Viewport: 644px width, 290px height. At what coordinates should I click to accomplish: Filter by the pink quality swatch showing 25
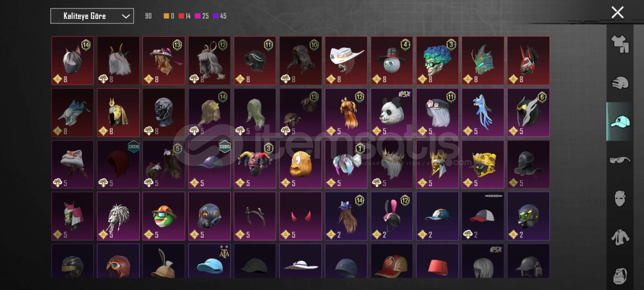point(198,16)
